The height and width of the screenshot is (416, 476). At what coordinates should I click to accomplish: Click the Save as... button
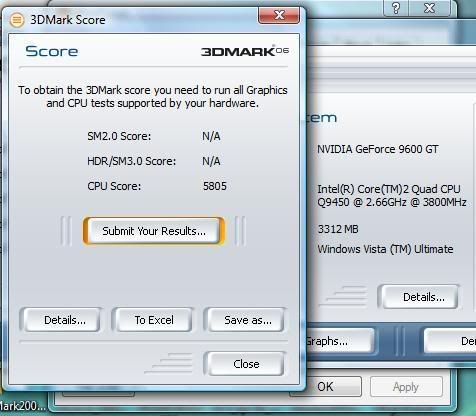(x=248, y=320)
